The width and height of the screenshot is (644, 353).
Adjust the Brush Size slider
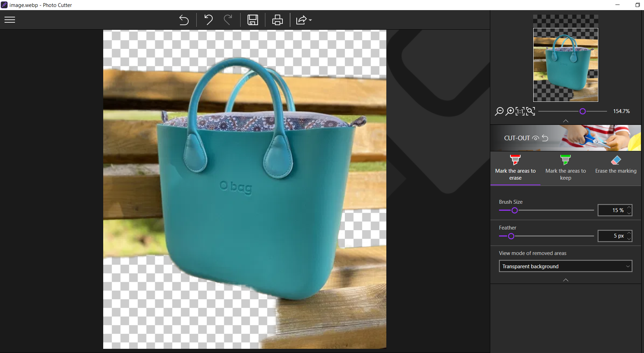click(x=515, y=210)
